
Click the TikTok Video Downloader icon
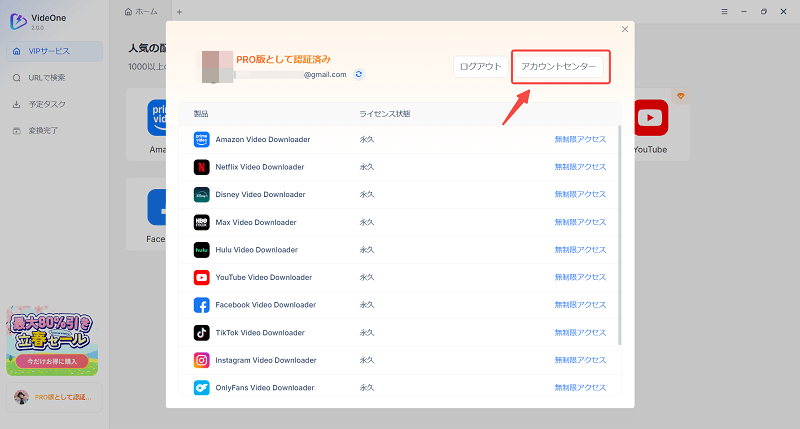201,332
